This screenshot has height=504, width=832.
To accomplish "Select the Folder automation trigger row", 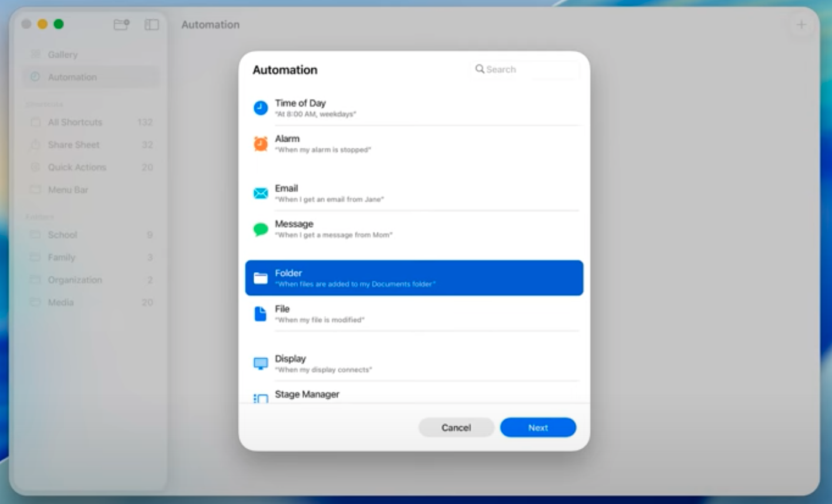I will coord(414,278).
